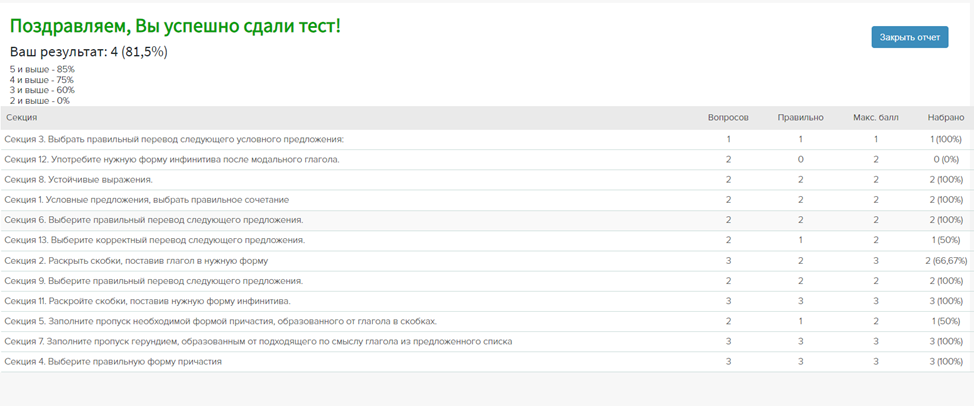The height and width of the screenshot is (406, 974).
Task: Click the 2 (100%) score for Секция 1
Action: [946, 200]
